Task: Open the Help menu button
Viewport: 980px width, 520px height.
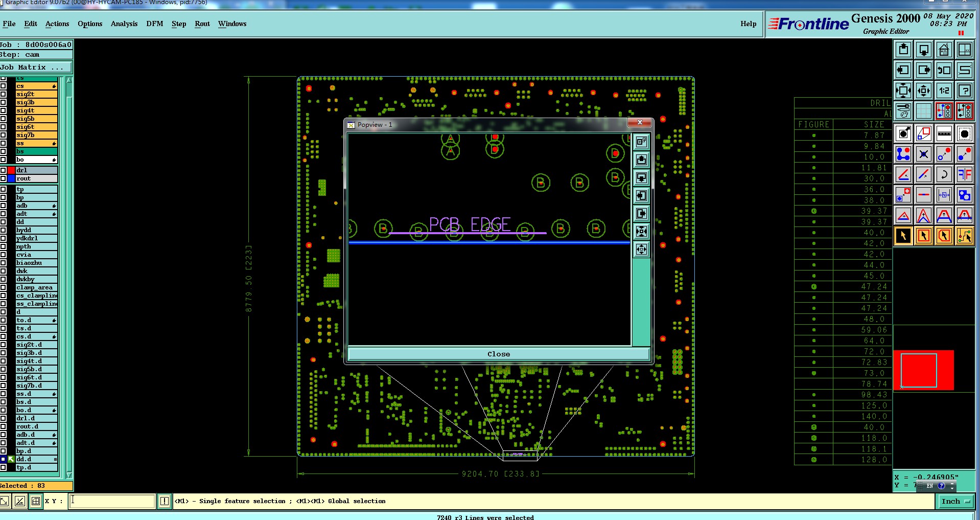Action: pyautogui.click(x=749, y=24)
